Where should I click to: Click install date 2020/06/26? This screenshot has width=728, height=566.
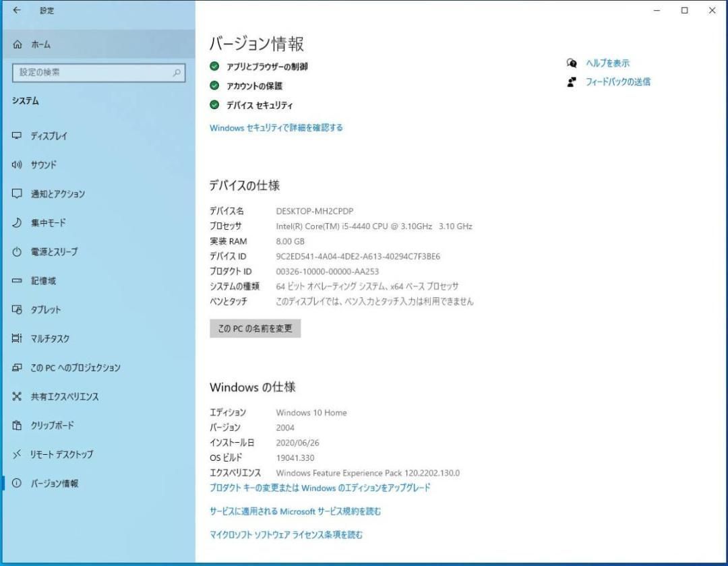point(297,443)
